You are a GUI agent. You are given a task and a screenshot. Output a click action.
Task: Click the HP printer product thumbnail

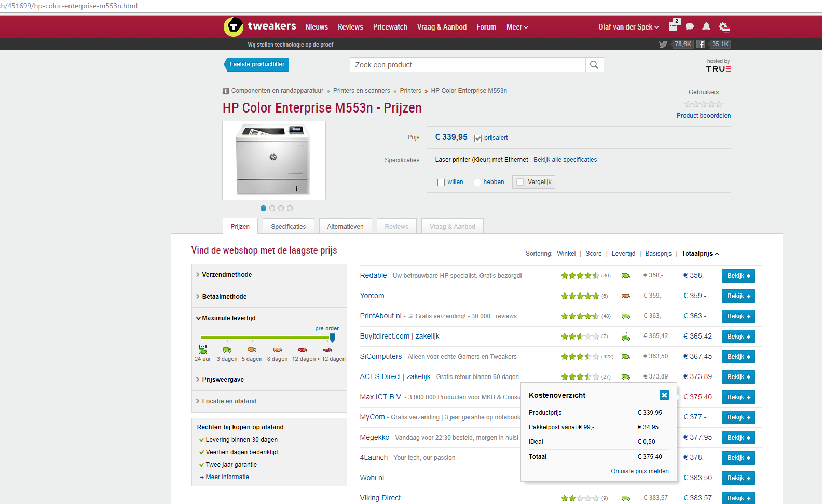(274, 160)
